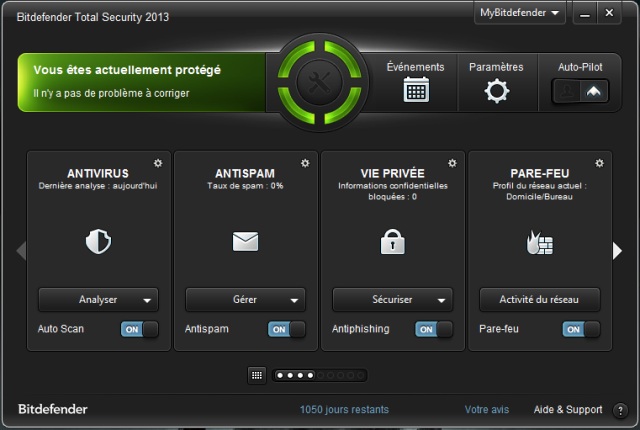Disable the Antispam switch

[287, 329]
